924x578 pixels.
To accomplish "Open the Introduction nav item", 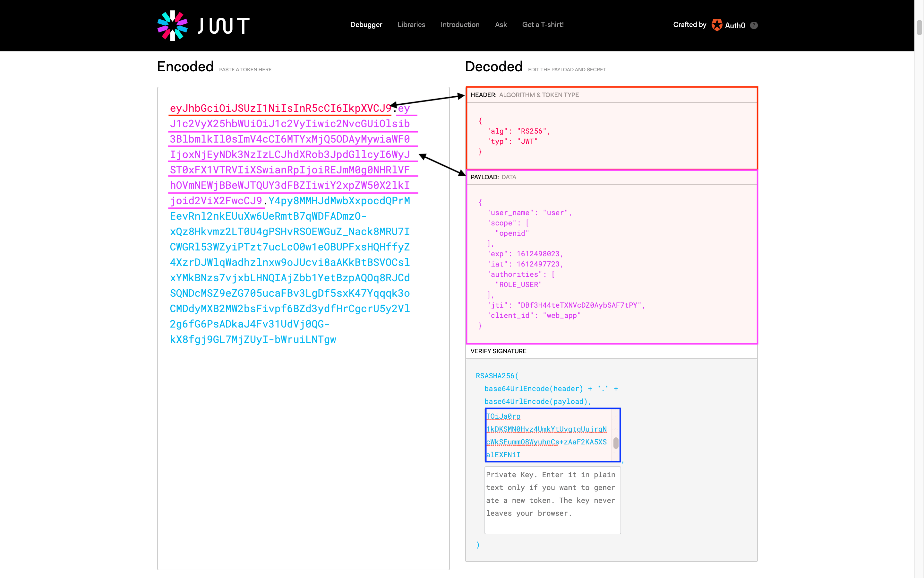I will (x=460, y=24).
